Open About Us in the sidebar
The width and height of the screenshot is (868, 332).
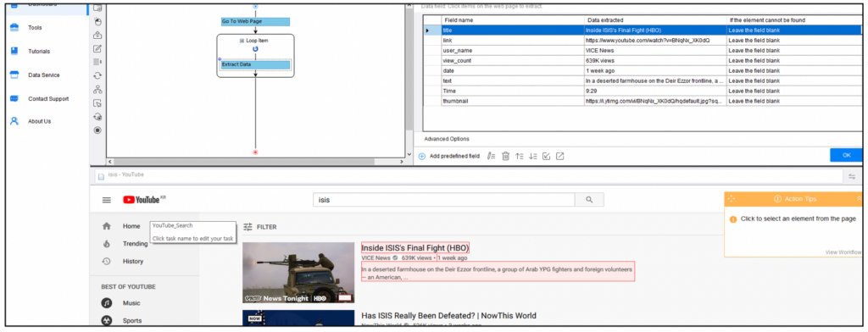[39, 121]
